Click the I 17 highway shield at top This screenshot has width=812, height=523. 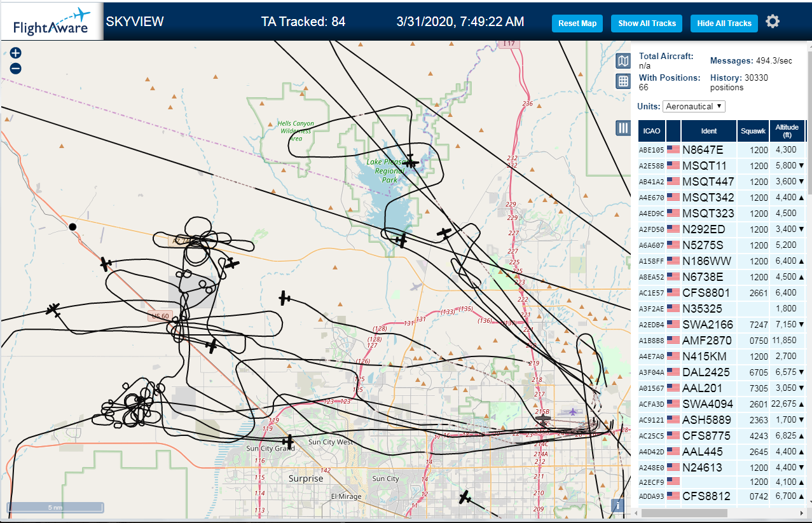[511, 44]
